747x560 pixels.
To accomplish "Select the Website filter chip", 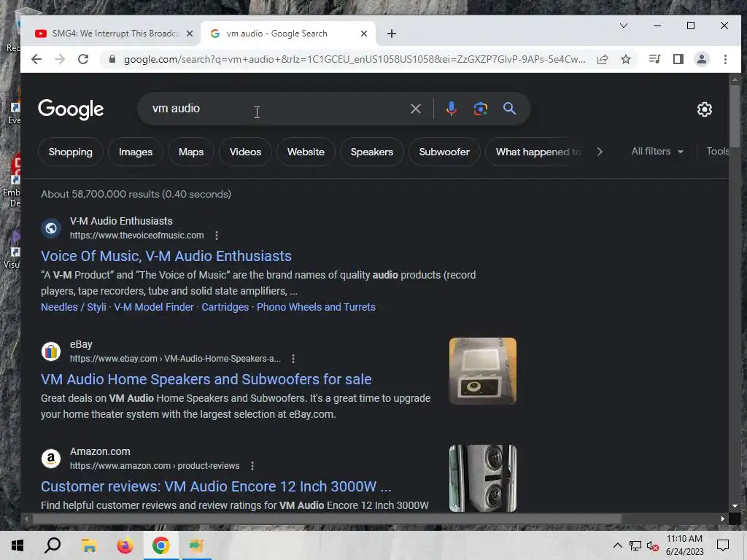I will tap(306, 152).
